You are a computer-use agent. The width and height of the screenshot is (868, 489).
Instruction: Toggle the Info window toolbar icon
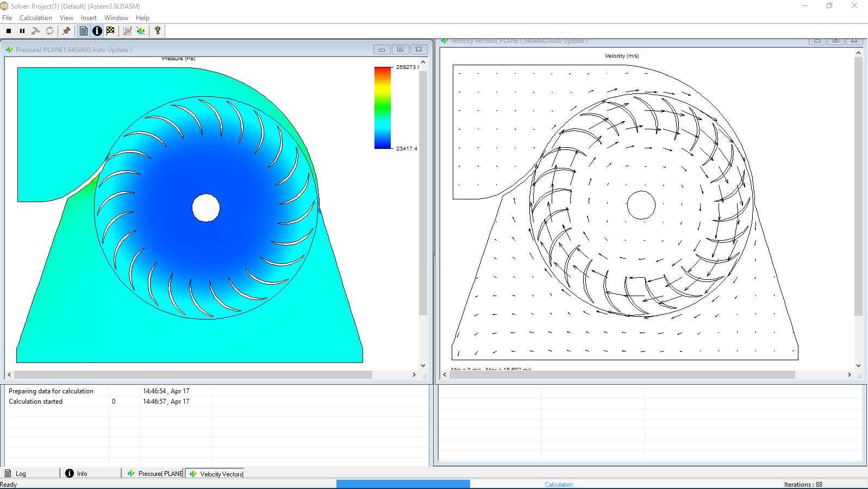(x=97, y=31)
